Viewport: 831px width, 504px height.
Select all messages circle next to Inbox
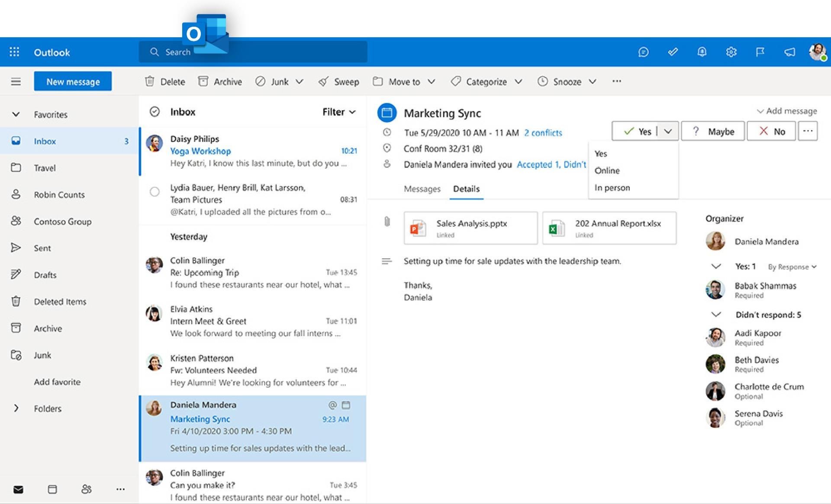pyautogui.click(x=155, y=112)
